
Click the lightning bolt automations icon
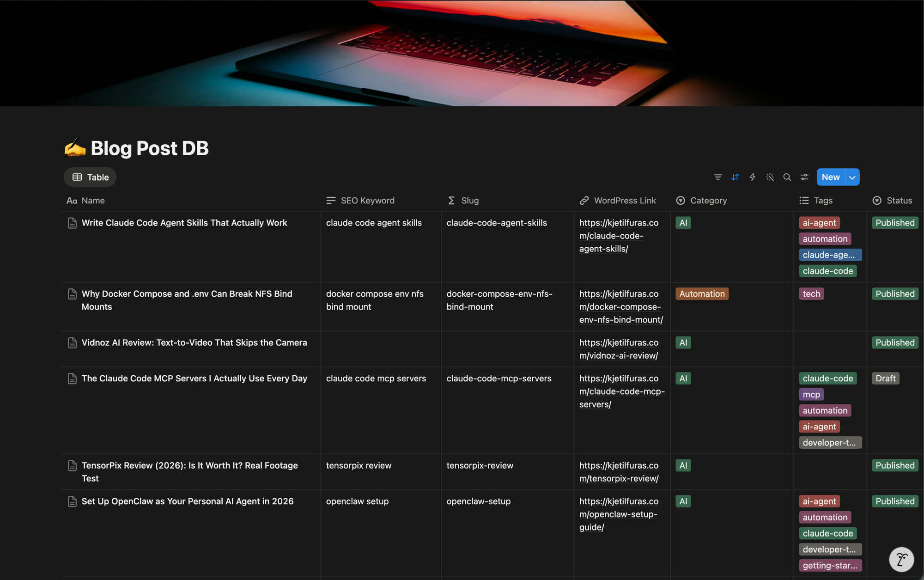pos(753,177)
